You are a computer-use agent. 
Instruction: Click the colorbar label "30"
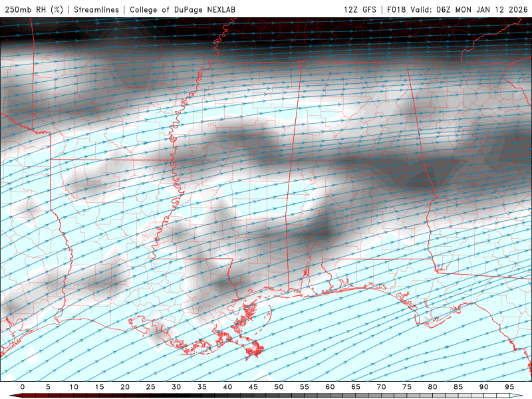pyautogui.click(x=176, y=387)
